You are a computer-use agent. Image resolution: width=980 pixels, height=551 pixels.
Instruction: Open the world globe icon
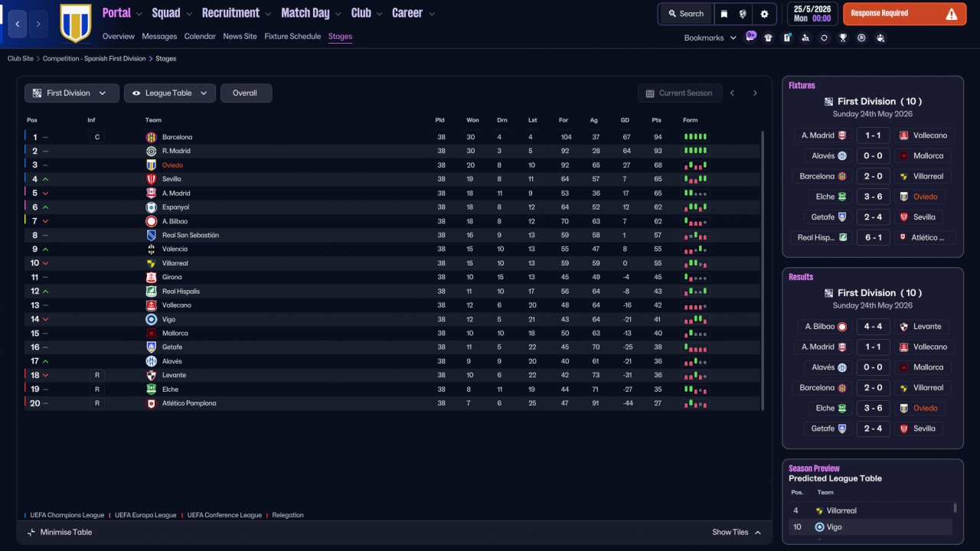[743, 14]
